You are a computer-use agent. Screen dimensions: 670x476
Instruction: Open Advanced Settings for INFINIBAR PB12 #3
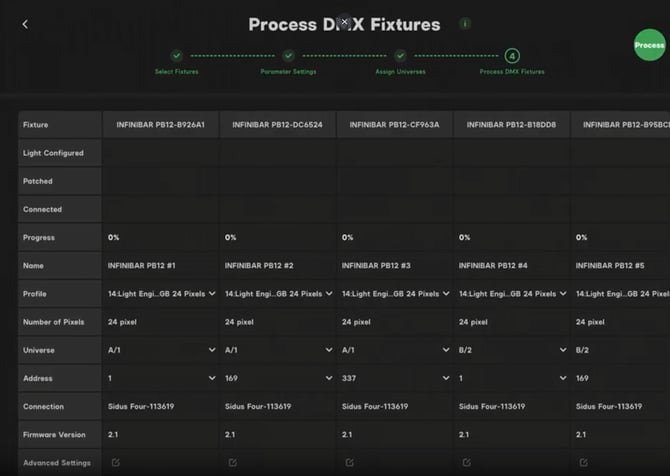pyautogui.click(x=349, y=463)
